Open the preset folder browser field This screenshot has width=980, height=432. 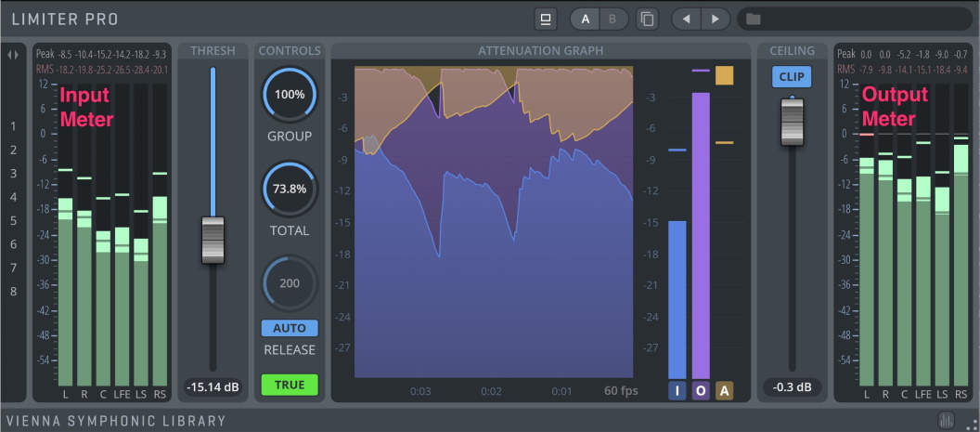point(855,19)
